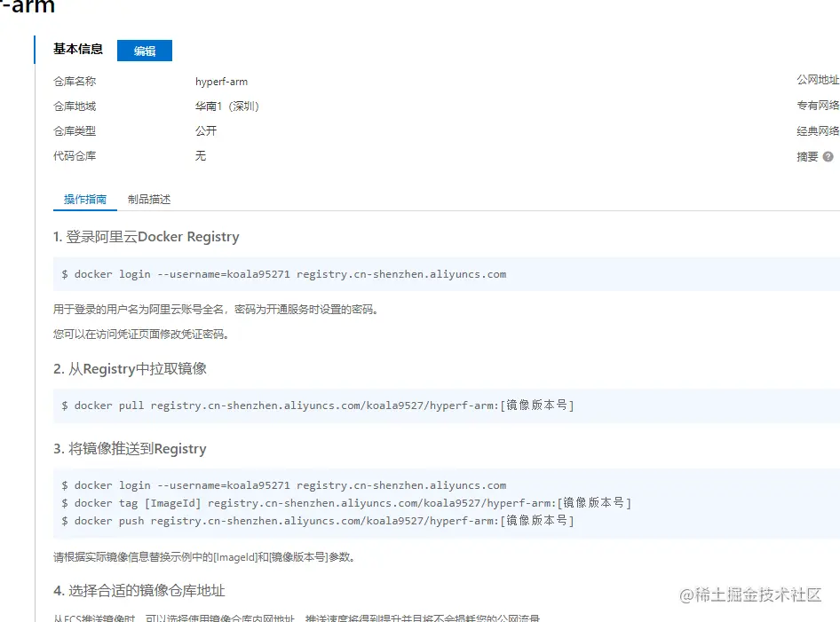This screenshot has height=622, width=840.
Task: Click the code repository value 无
Action: [x=201, y=156]
